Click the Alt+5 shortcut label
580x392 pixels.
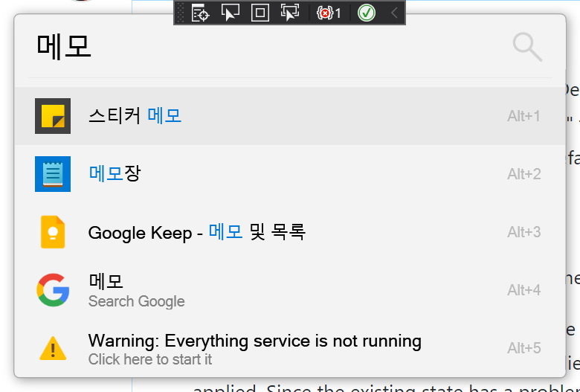(523, 348)
